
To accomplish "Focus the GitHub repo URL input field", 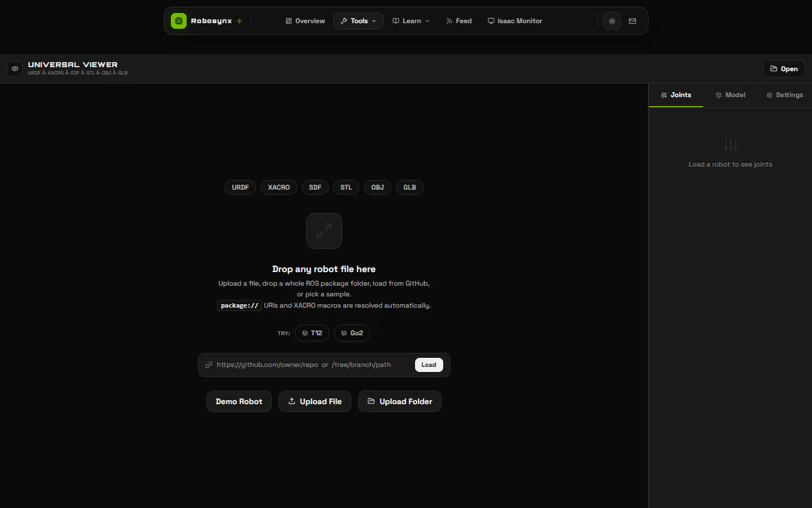I will click(x=312, y=365).
